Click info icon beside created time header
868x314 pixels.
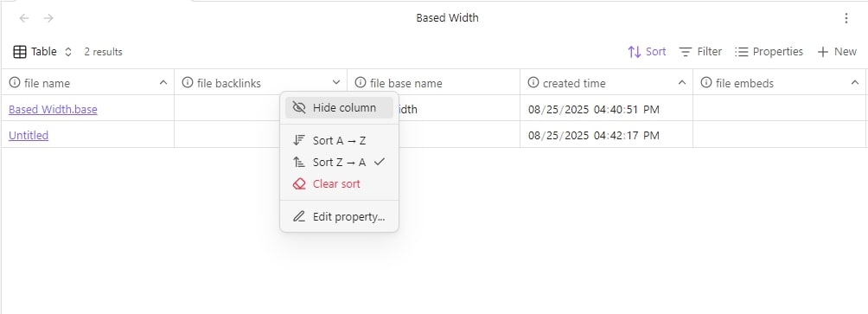click(x=533, y=82)
